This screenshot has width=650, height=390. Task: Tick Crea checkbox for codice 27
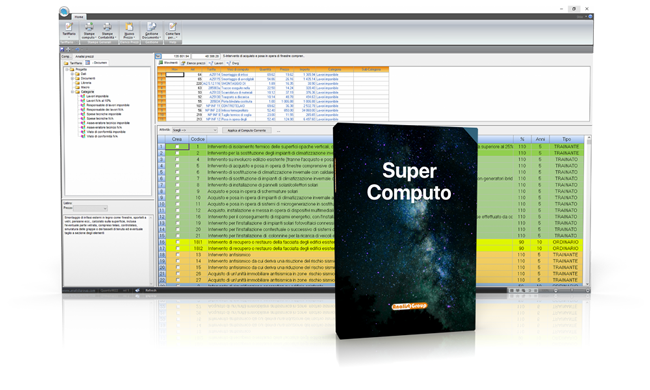tap(177, 280)
